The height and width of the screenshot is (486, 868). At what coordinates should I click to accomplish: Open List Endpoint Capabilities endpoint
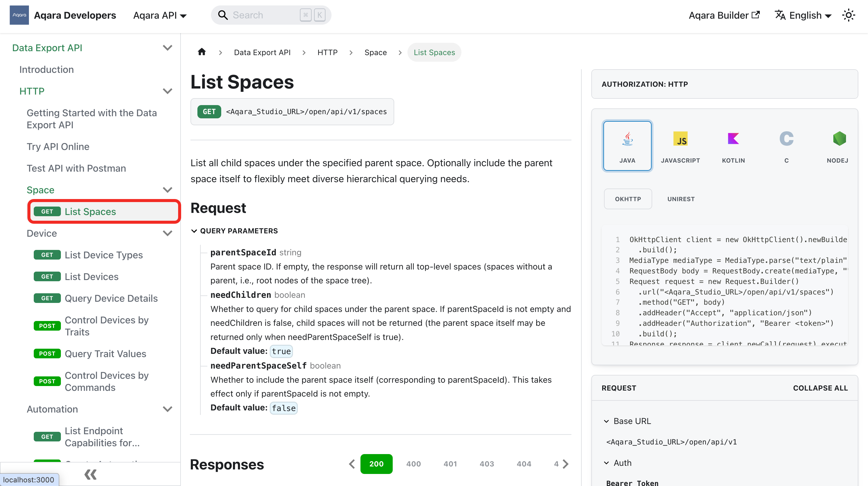pyautogui.click(x=102, y=437)
